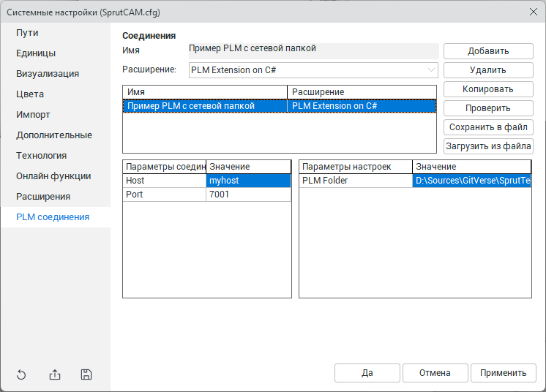Viewport: 546px width, 392px height.
Task: Go to the Цвета settings page
Action: [30, 94]
